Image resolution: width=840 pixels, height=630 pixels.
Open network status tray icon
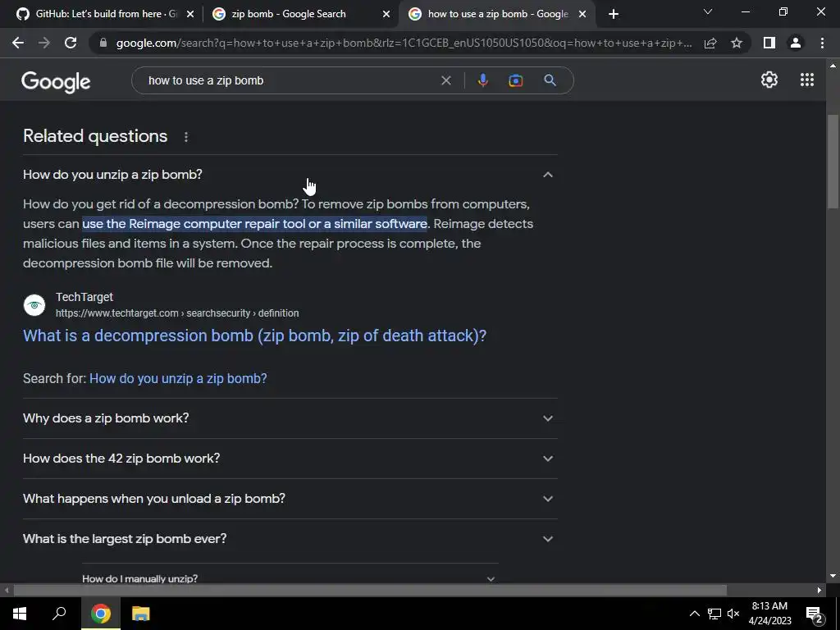[x=714, y=614]
